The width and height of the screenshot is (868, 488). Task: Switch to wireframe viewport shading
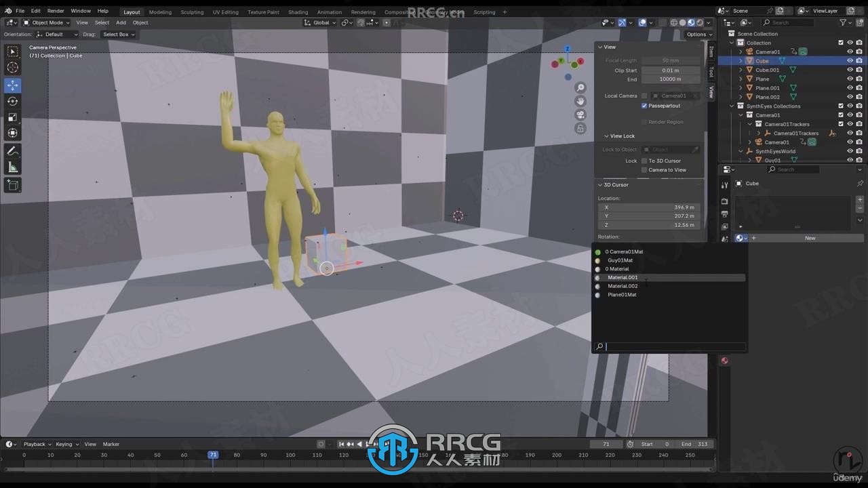point(674,22)
